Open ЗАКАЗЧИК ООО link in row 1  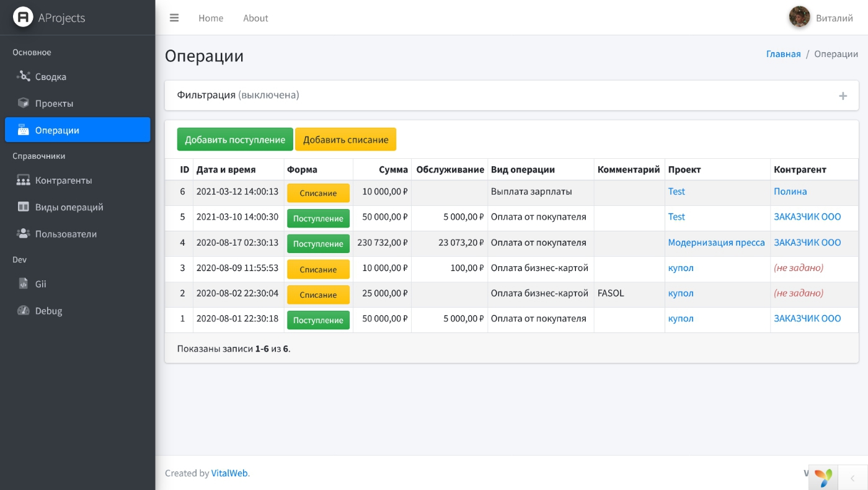click(x=807, y=318)
